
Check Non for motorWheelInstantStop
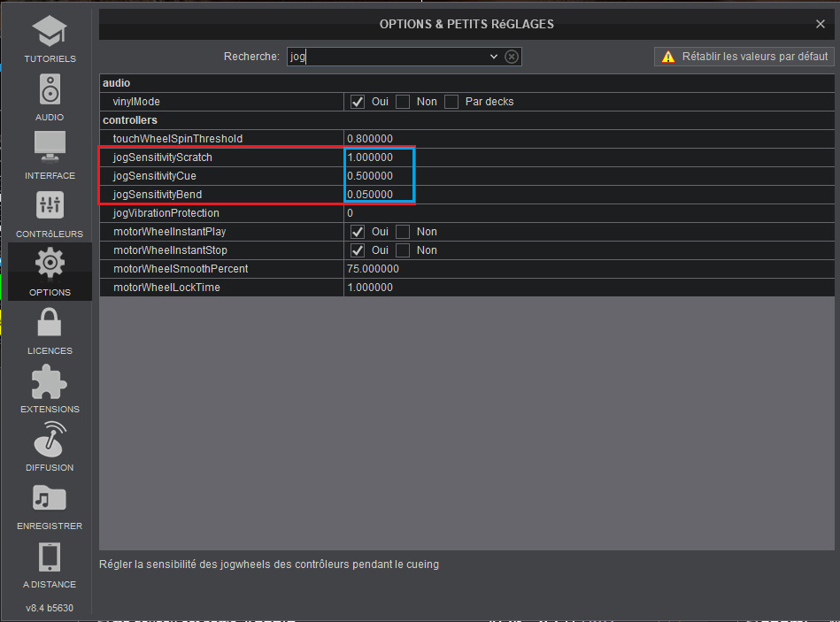403,250
